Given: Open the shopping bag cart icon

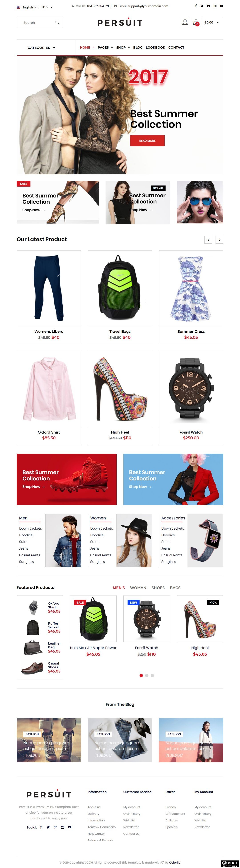Looking at the screenshot, I should pos(196,22).
